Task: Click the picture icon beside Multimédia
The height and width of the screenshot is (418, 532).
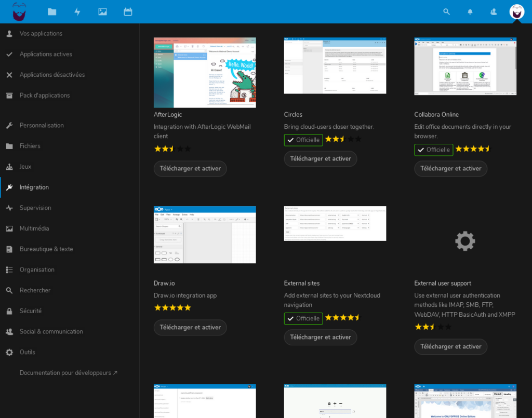Action: click(9, 228)
